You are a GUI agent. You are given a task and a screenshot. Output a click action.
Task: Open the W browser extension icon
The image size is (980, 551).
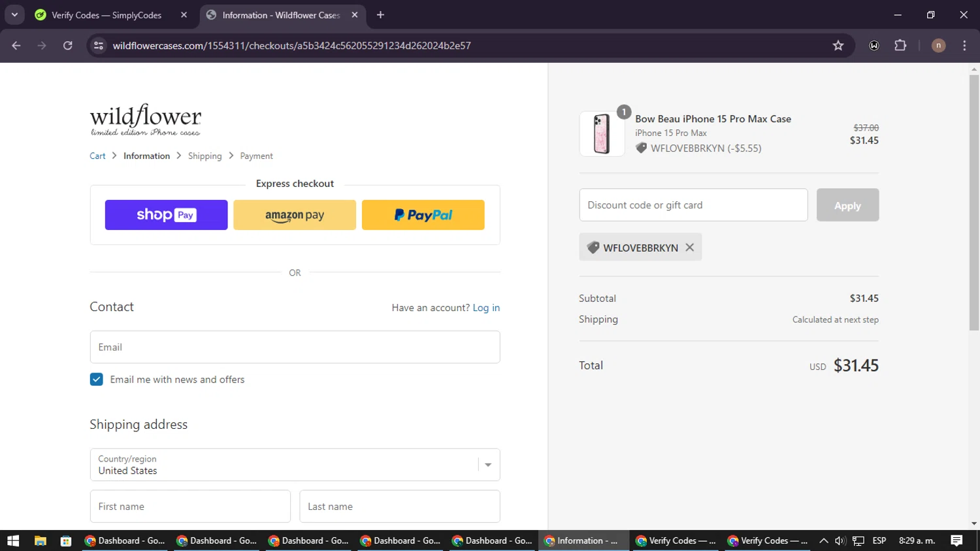pos(874,46)
